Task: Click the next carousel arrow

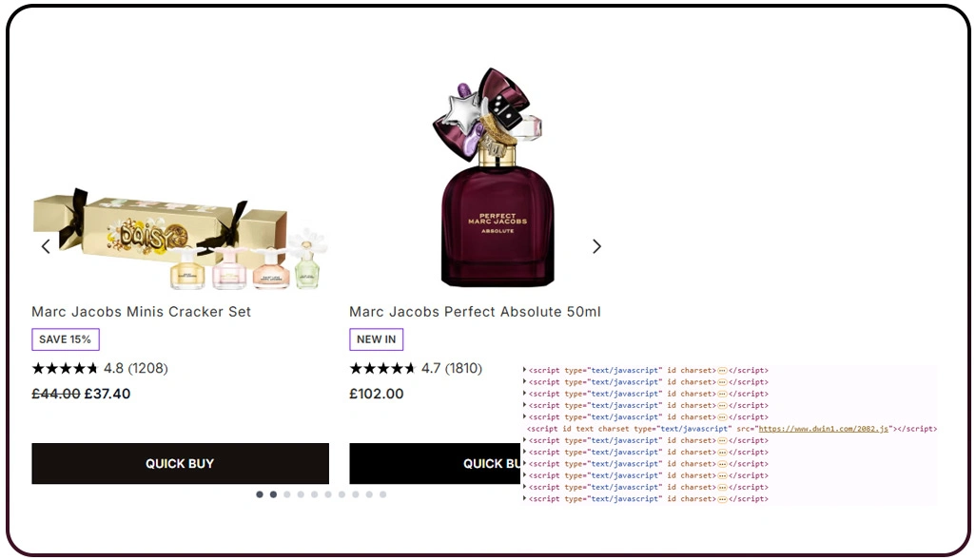Action: [x=596, y=246]
